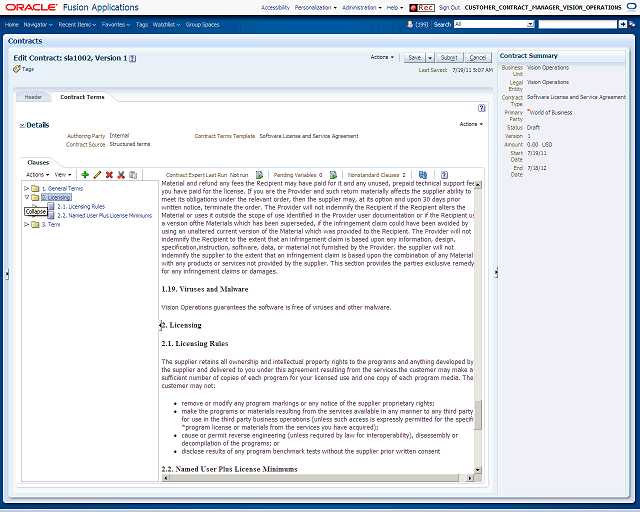
Task: Run the search with the arrow button
Action: 622,24
